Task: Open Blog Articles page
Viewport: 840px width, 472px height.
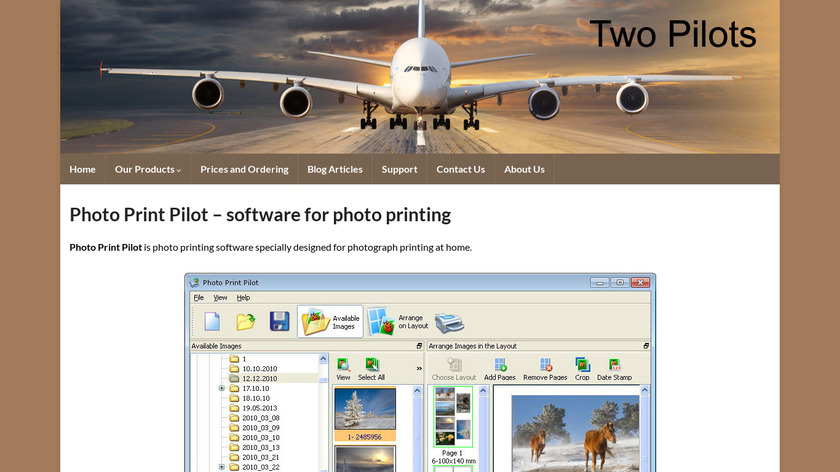Action: tap(335, 169)
